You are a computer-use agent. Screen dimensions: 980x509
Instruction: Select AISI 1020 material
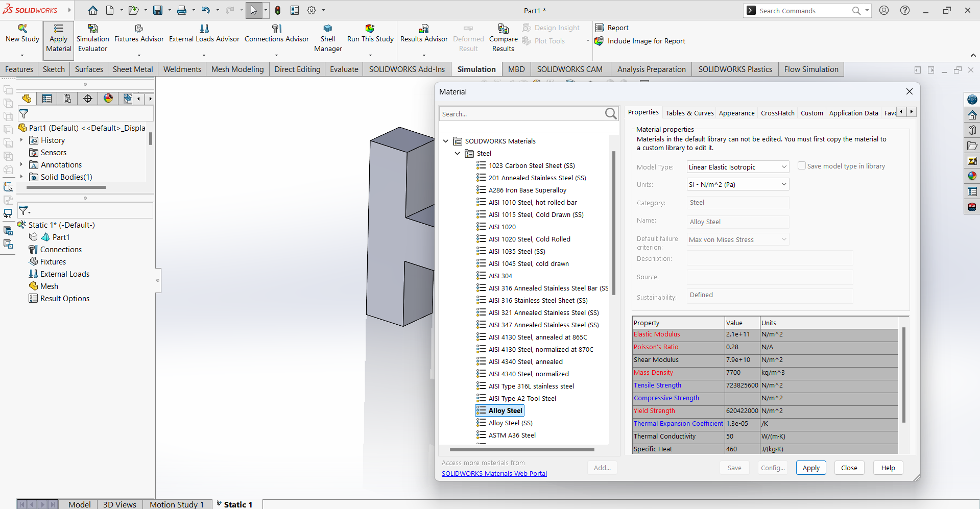coord(502,227)
